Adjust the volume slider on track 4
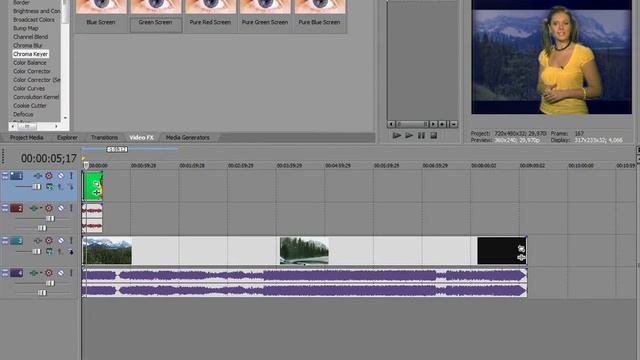Screen dimensions: 640x360 coord(50,283)
